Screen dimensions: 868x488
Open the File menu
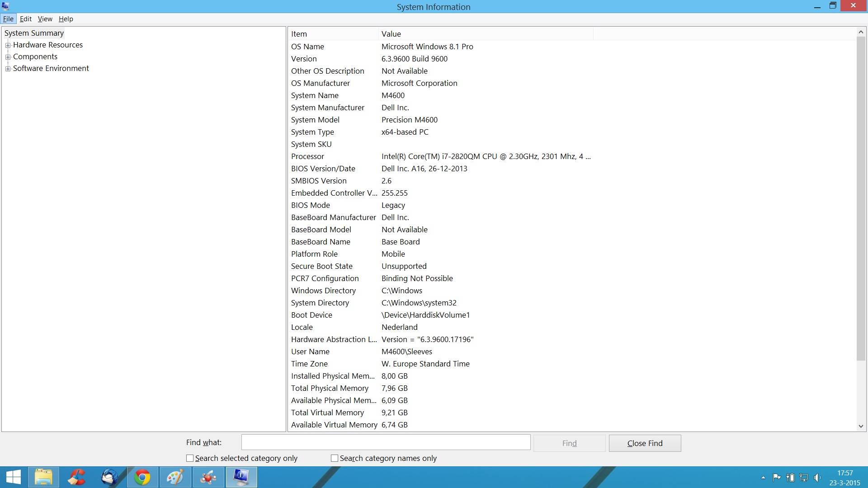click(x=8, y=19)
